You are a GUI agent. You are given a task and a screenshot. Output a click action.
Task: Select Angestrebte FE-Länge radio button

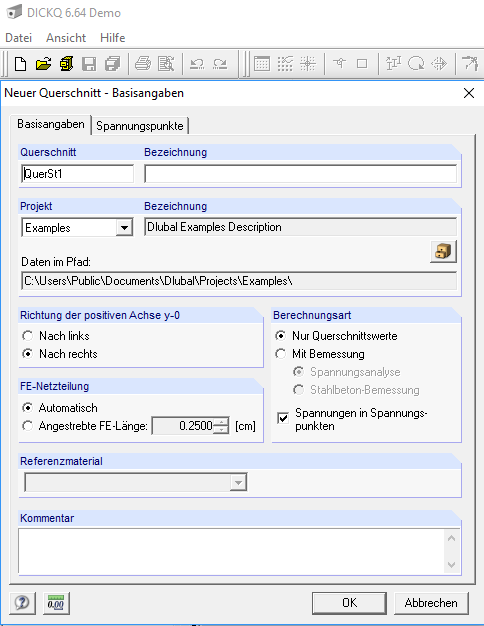click(28, 426)
